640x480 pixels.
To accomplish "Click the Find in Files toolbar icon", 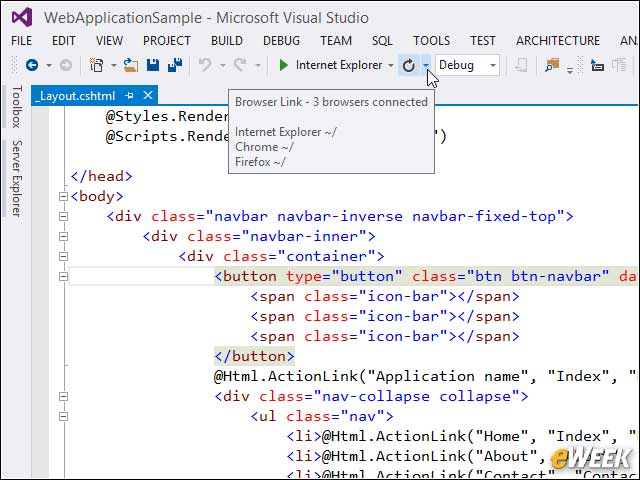I will [552, 65].
